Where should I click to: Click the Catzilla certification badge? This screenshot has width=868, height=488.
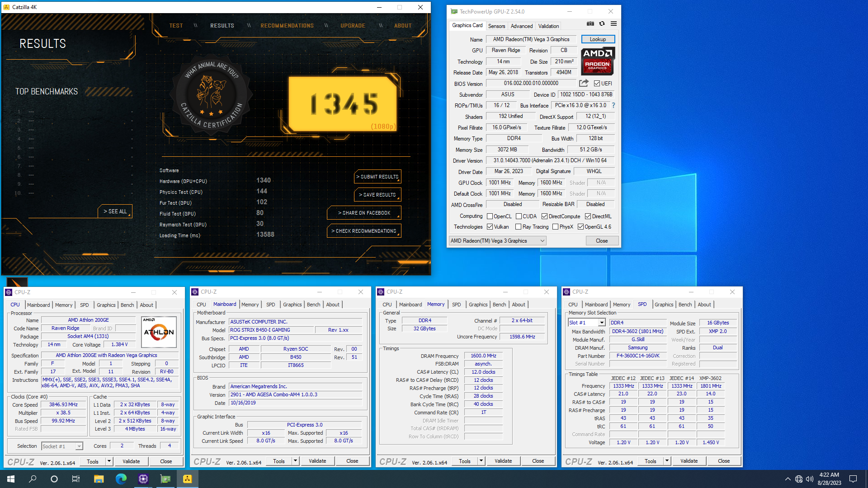point(211,95)
